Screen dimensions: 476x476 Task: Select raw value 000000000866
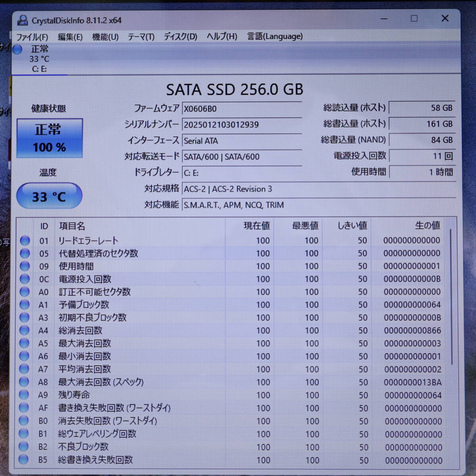(413, 330)
